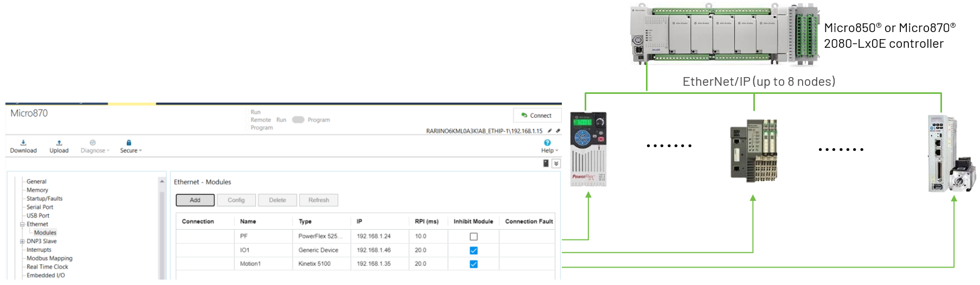The width and height of the screenshot is (980, 285).
Task: Select Modules under Ethernet
Action: 45,233
